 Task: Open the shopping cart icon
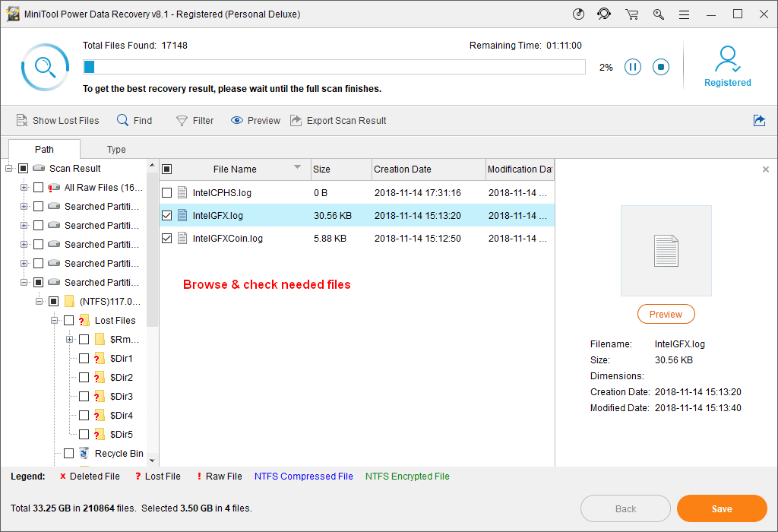631,14
